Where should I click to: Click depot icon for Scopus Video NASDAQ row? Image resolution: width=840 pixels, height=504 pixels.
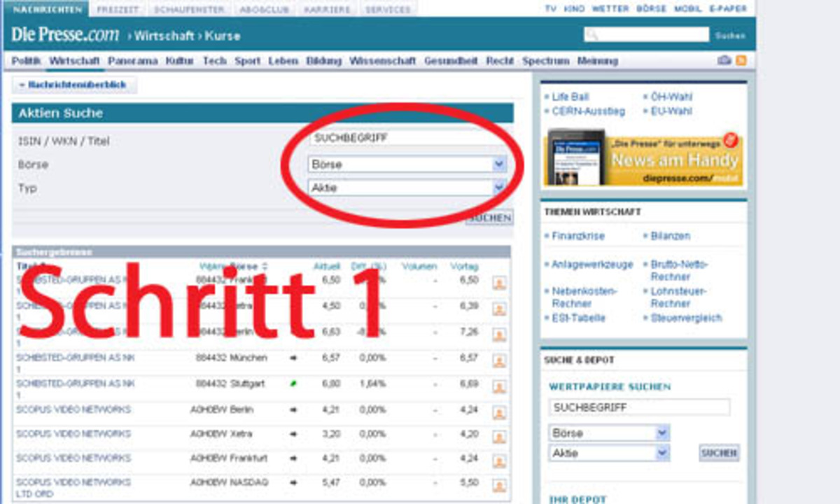click(499, 486)
